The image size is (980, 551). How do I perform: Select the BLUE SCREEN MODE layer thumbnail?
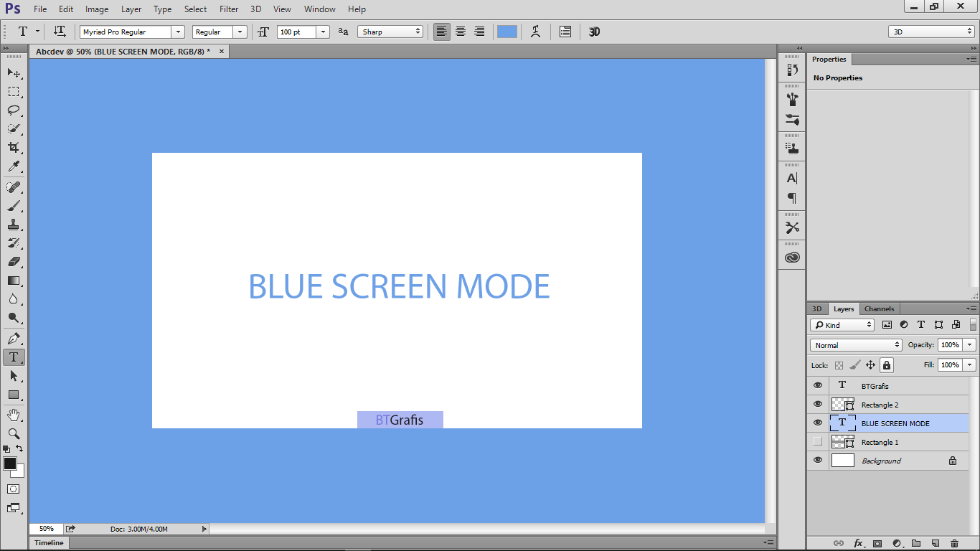(842, 423)
